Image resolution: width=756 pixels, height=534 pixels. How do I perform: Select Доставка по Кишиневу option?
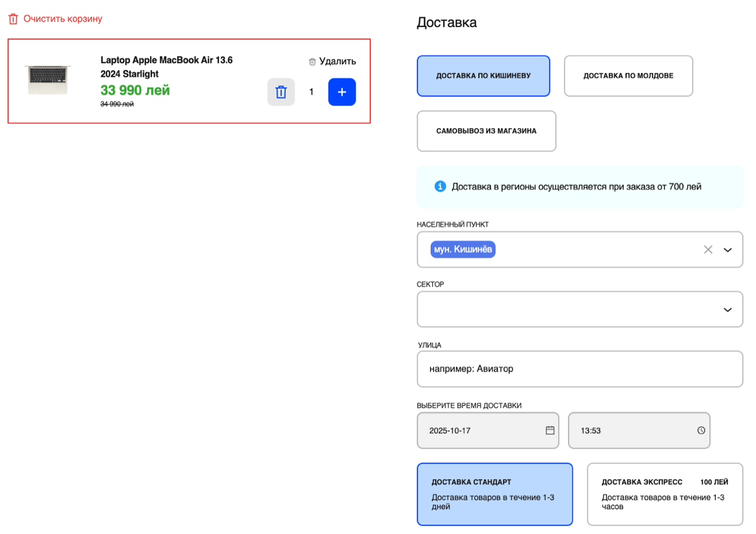[484, 76]
